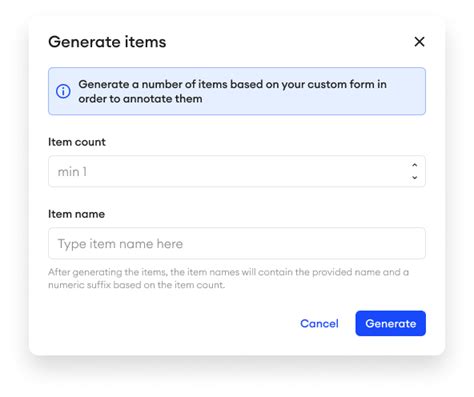Click 'Type item name here' placeholder
The width and height of the screenshot is (474, 397).
tap(120, 244)
